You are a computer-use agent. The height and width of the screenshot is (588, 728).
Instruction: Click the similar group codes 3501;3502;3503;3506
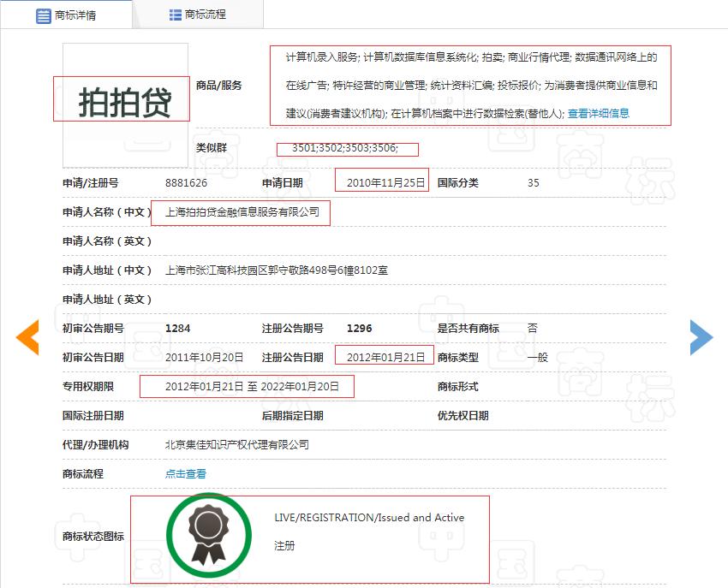click(x=345, y=148)
